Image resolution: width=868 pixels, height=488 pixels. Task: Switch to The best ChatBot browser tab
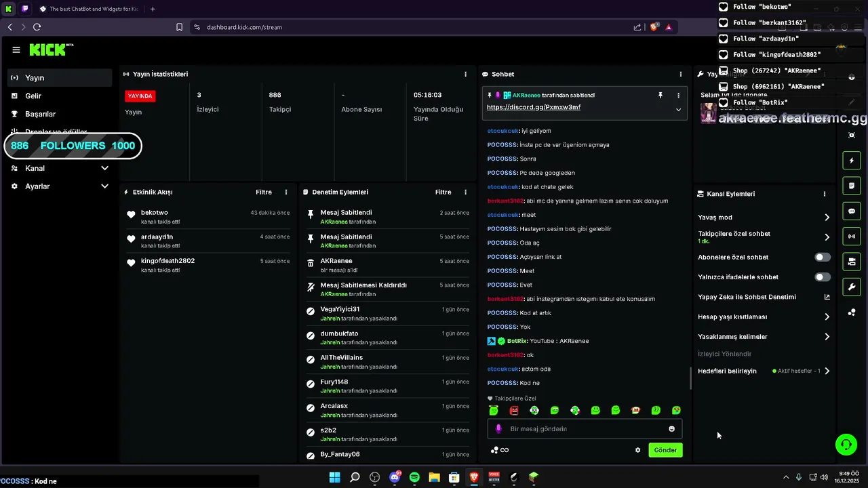coord(88,9)
